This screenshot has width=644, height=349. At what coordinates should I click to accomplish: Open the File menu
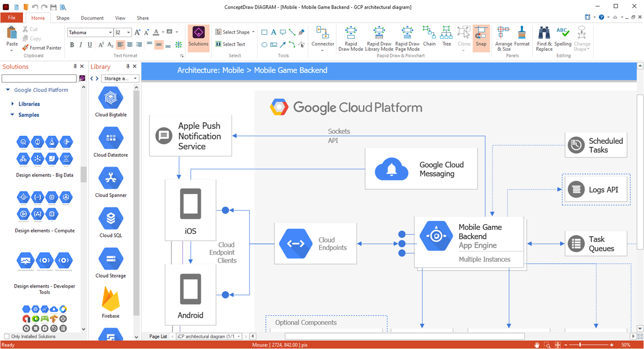pos(12,18)
